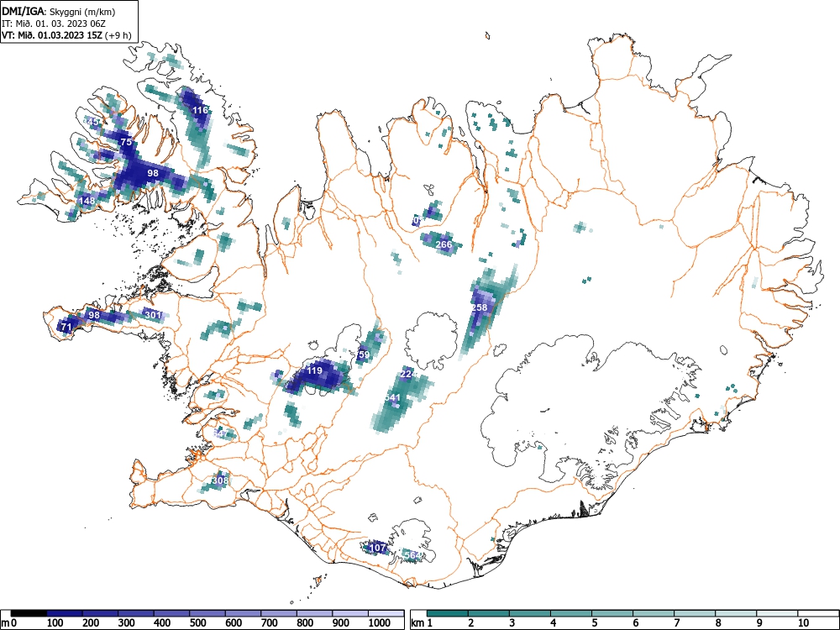Click the 200 tick label in the legend
Viewport: 840px width, 630px height.
(x=91, y=623)
